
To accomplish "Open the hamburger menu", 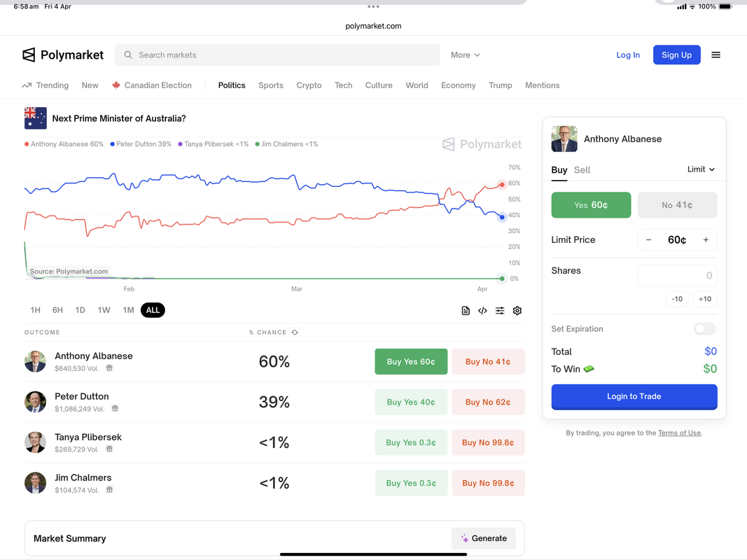I will [x=715, y=55].
